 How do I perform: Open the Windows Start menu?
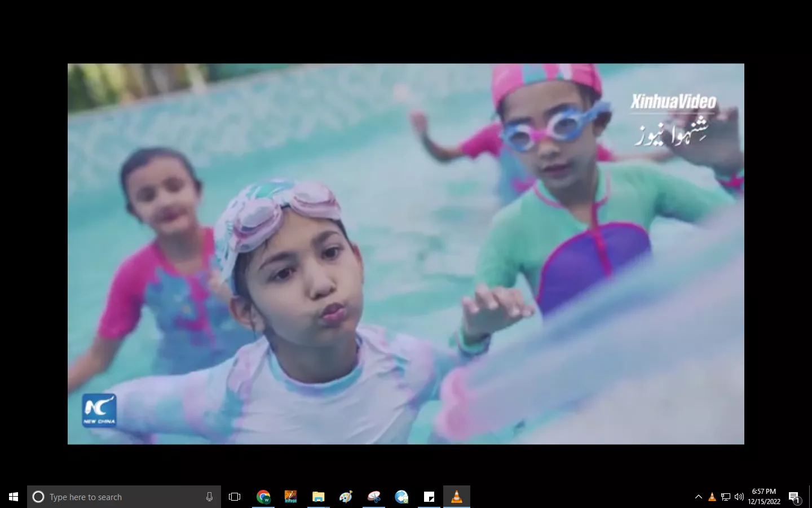(x=14, y=497)
